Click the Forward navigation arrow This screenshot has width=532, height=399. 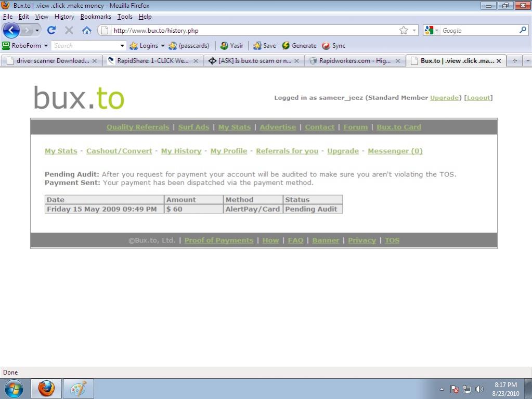(x=27, y=31)
